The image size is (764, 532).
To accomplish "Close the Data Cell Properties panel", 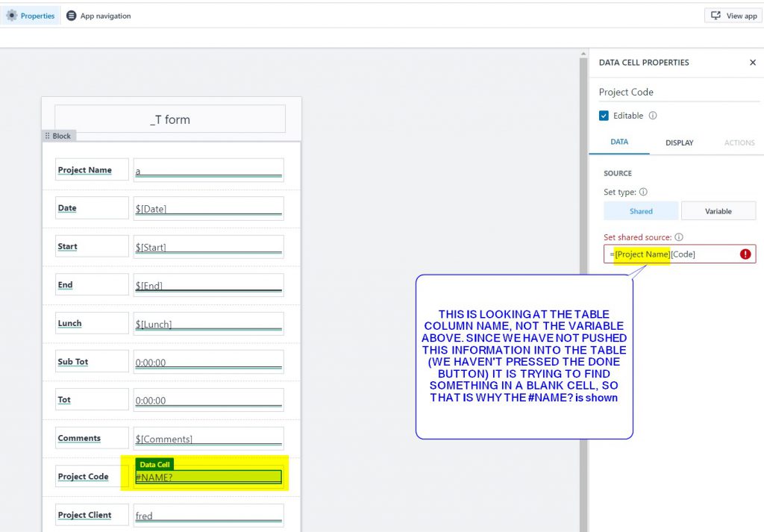I will tap(752, 63).
